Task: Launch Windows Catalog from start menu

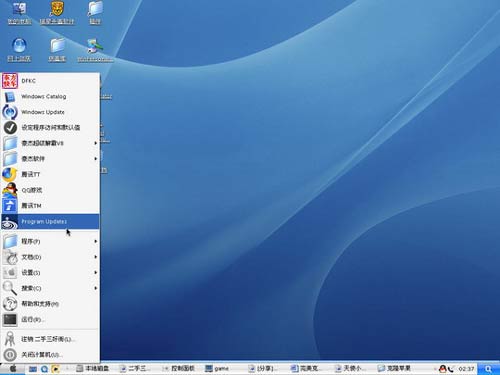Action: (x=50, y=97)
